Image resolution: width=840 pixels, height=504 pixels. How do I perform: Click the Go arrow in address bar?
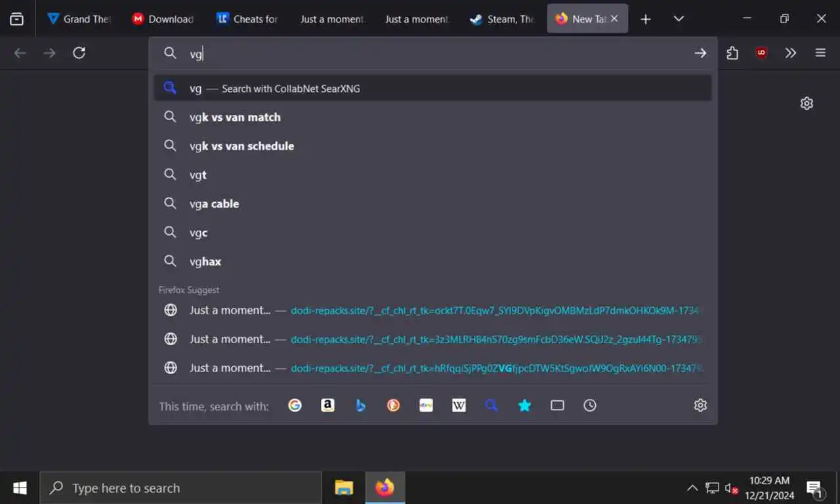[x=700, y=53]
